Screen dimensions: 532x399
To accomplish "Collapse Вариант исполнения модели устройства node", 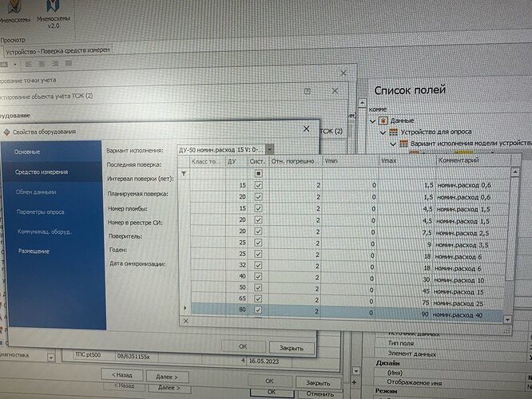I will pos(393,144).
